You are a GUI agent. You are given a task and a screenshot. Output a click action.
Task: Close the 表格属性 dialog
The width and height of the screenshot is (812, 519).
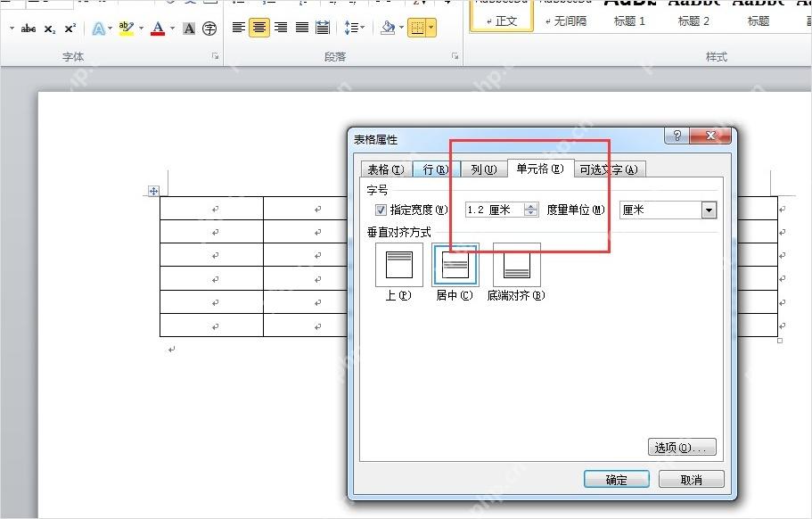(710, 136)
